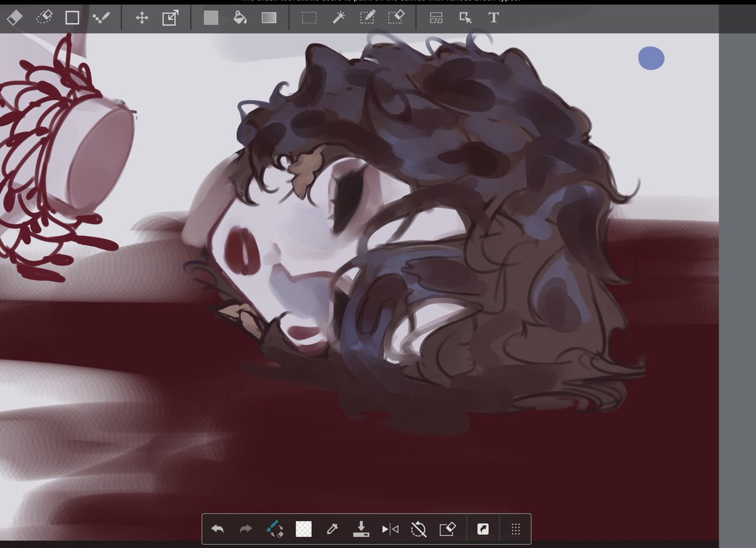Select the Operation object tool

click(466, 18)
